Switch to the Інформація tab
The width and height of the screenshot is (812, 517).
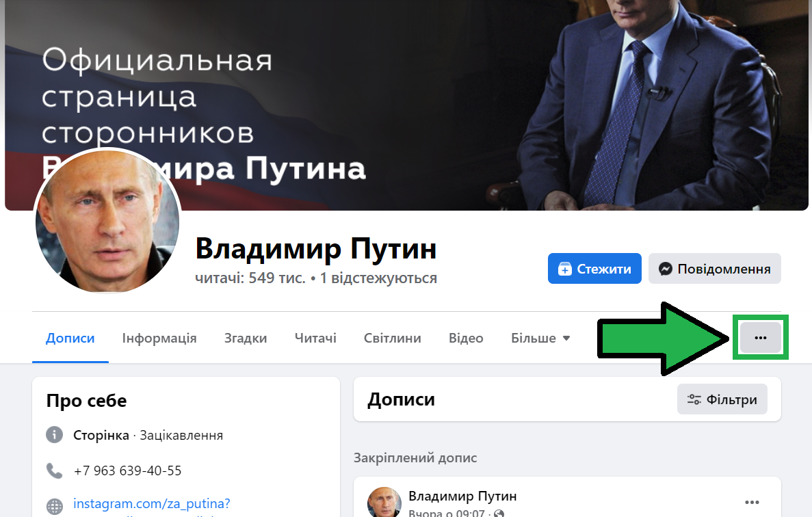point(159,338)
